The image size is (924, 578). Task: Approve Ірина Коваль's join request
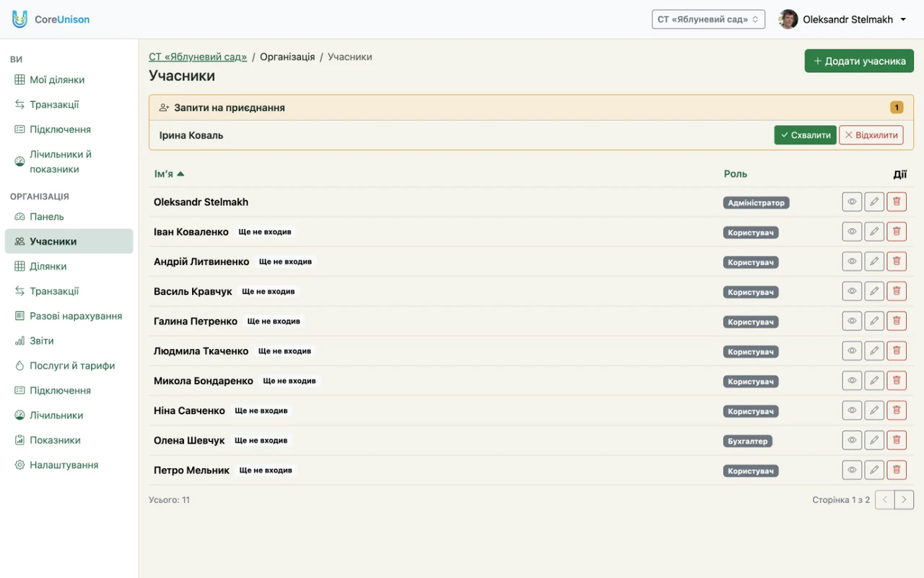click(x=805, y=135)
